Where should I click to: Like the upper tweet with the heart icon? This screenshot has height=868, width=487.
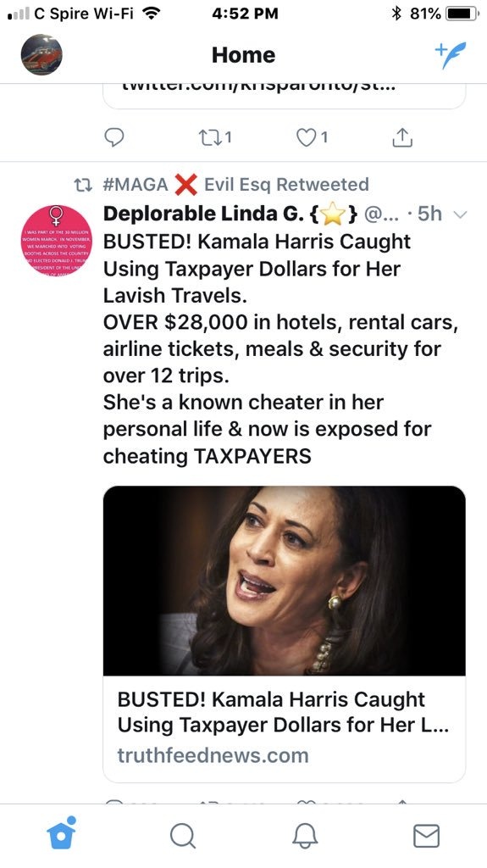313,137
